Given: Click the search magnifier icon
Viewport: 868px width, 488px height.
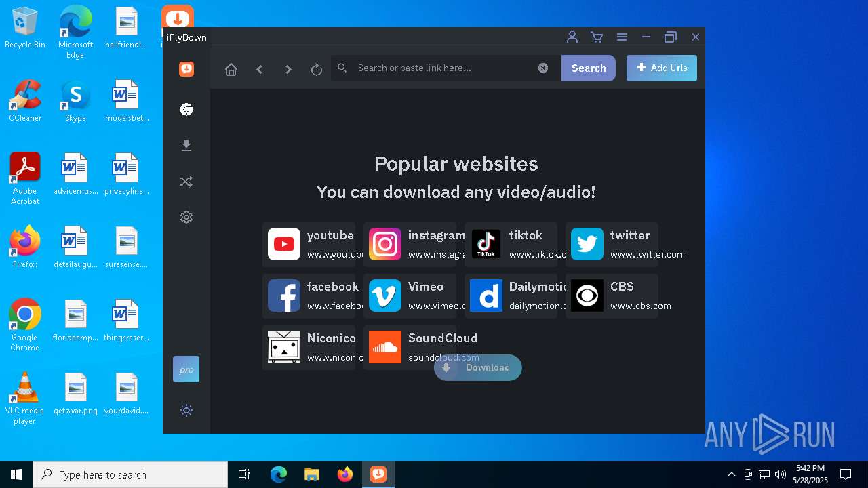Looking at the screenshot, I should pyautogui.click(x=342, y=68).
